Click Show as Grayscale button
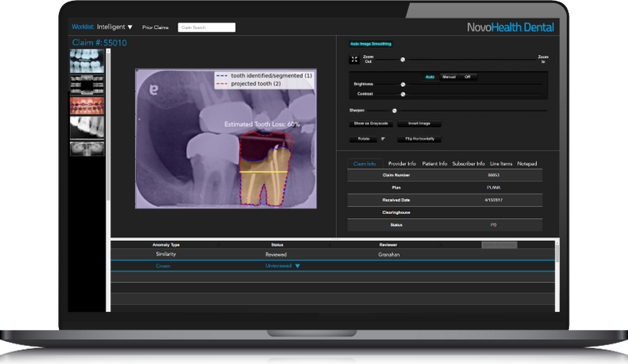The height and width of the screenshot is (364, 628). coord(371,123)
